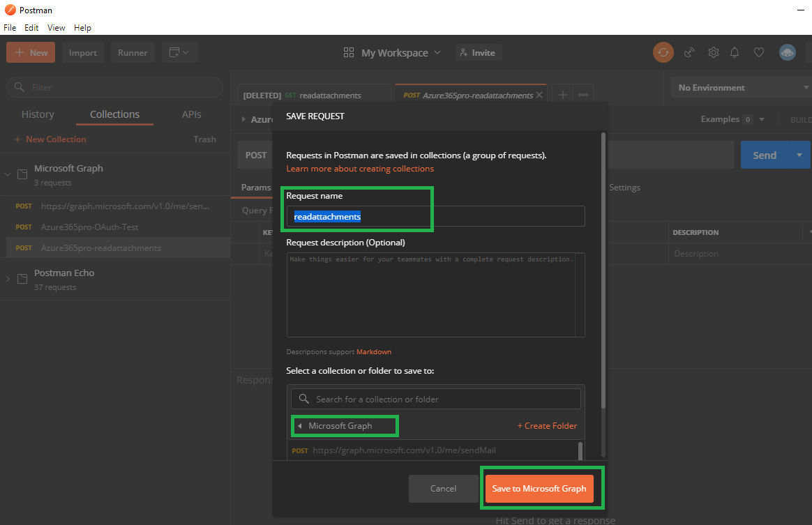This screenshot has height=525, width=812.
Task: Open the No Environment dropdown
Action: click(741, 88)
